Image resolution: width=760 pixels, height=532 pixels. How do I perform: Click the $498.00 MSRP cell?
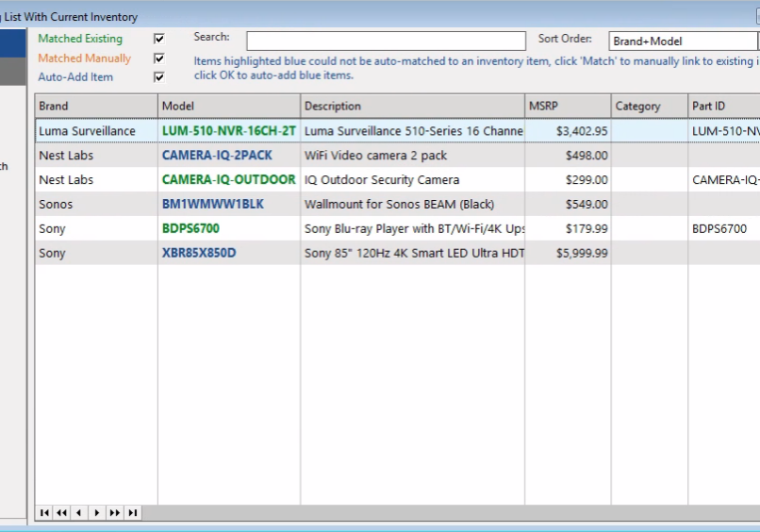[568, 156]
